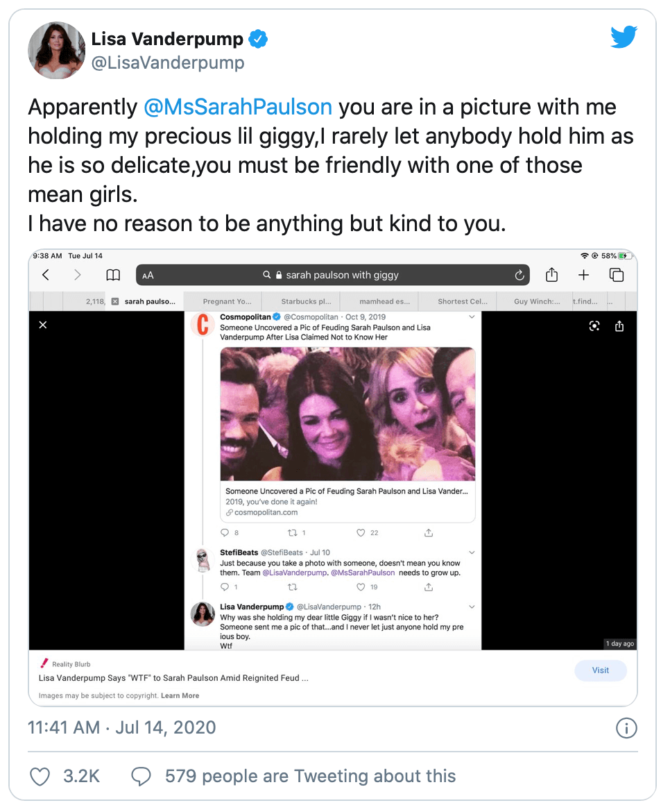Image resolution: width=670 pixels, height=812 pixels.
Task: Switch to the "Pregnant Yo..." tab
Action: (x=227, y=302)
